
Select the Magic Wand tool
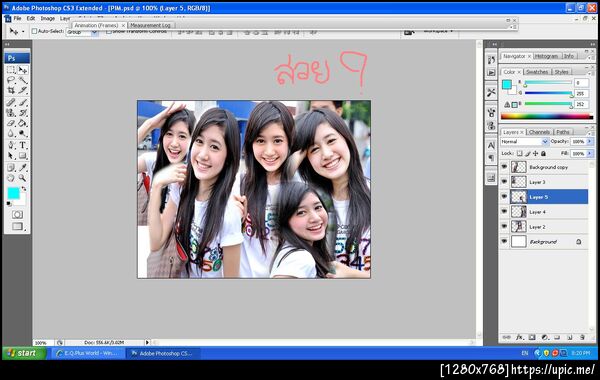[x=23, y=80]
